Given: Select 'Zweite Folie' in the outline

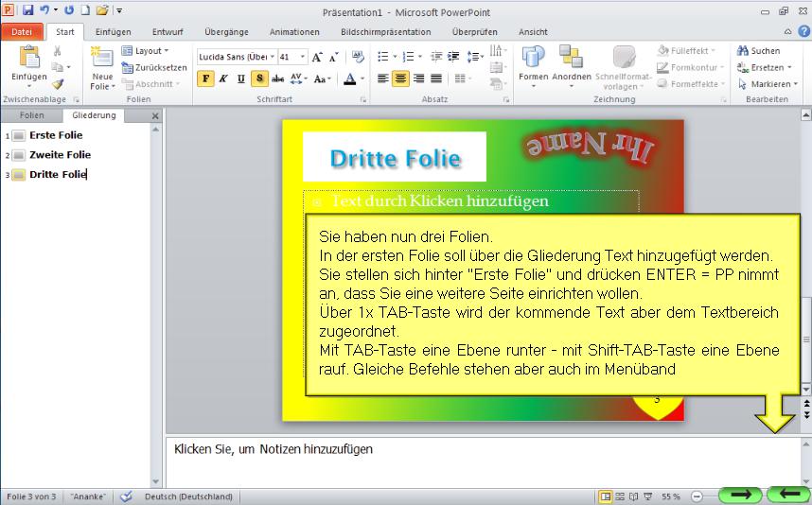Looking at the screenshot, I should [x=60, y=154].
